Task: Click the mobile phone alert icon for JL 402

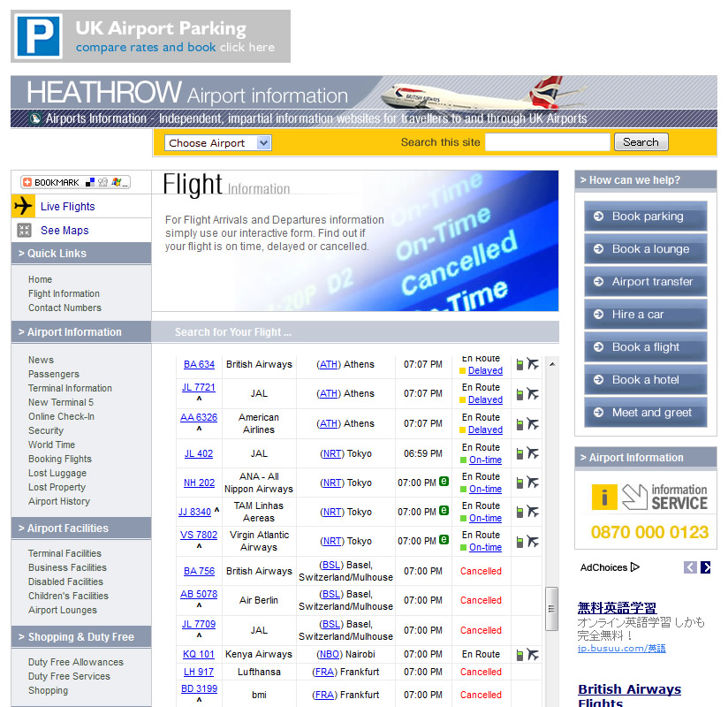Action: pos(520,453)
